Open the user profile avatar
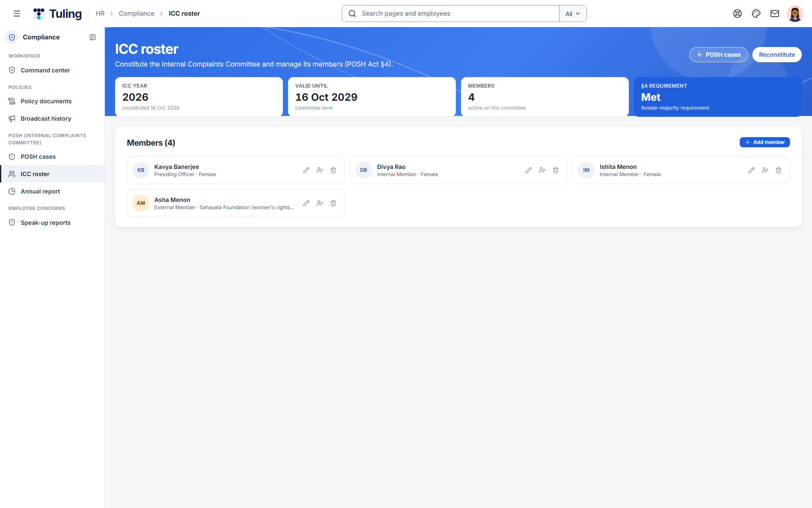 pyautogui.click(x=795, y=14)
